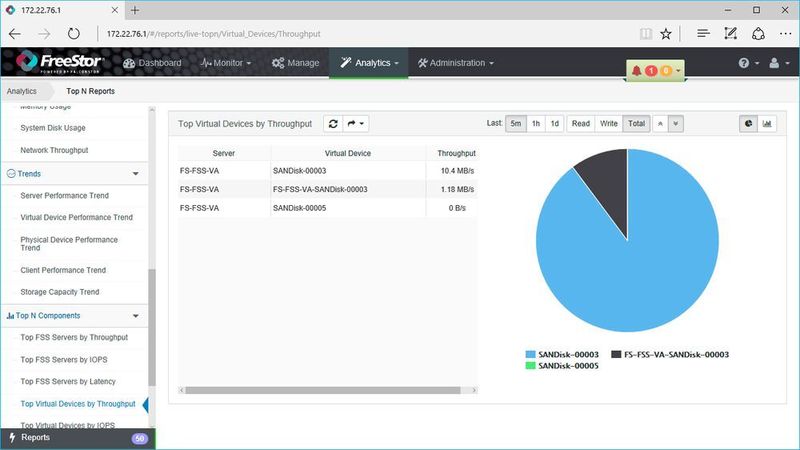Go back in the browser
This screenshot has width=800, height=450.
[15, 34]
